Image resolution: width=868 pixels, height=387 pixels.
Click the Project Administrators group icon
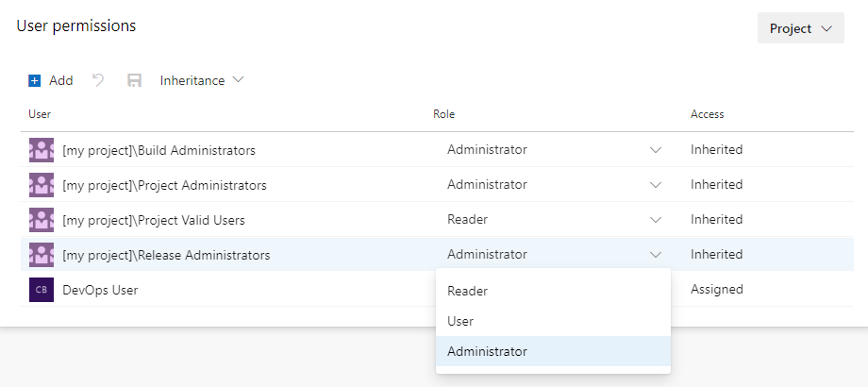click(x=42, y=185)
